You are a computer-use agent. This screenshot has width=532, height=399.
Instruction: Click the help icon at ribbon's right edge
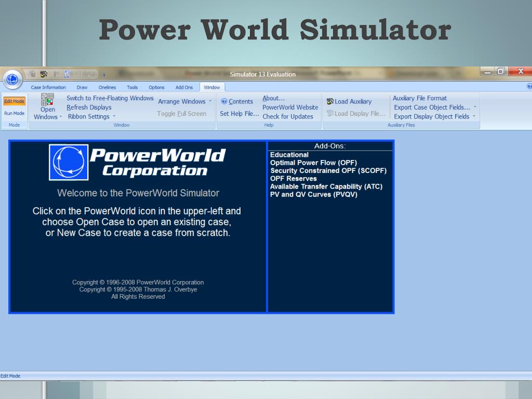[x=529, y=87]
